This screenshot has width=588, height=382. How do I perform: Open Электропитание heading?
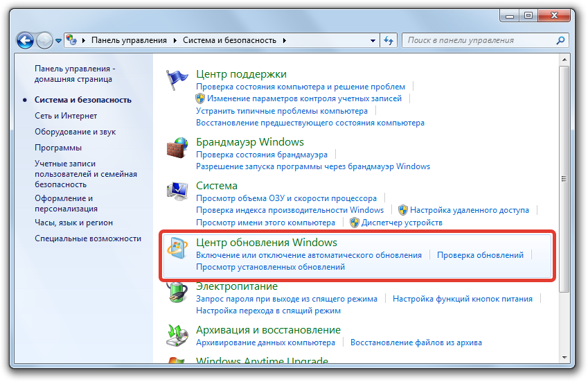pos(237,286)
